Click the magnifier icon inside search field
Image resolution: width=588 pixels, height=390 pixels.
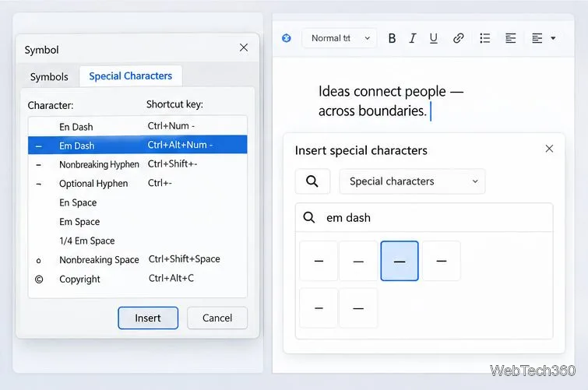309,217
